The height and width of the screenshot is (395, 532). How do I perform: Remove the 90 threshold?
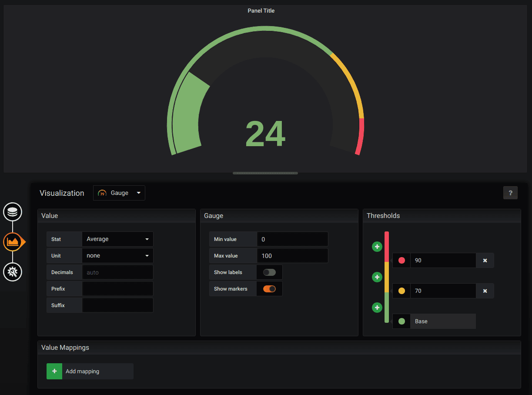click(485, 261)
